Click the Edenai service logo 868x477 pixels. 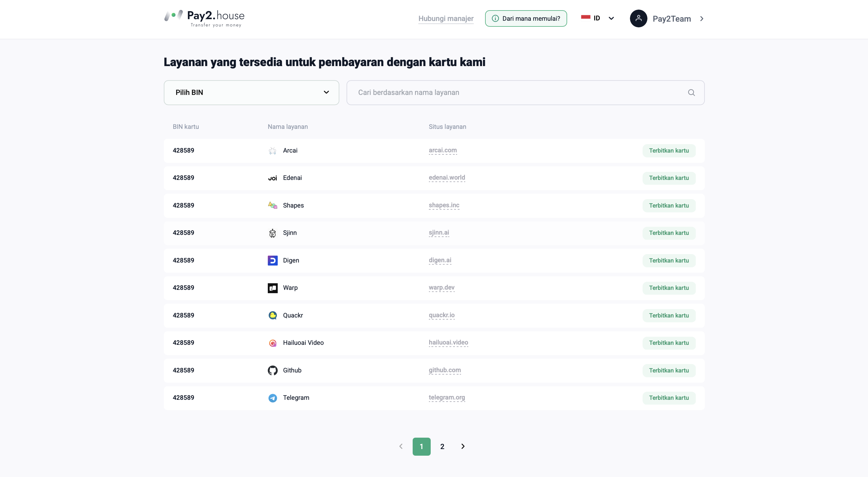click(272, 178)
